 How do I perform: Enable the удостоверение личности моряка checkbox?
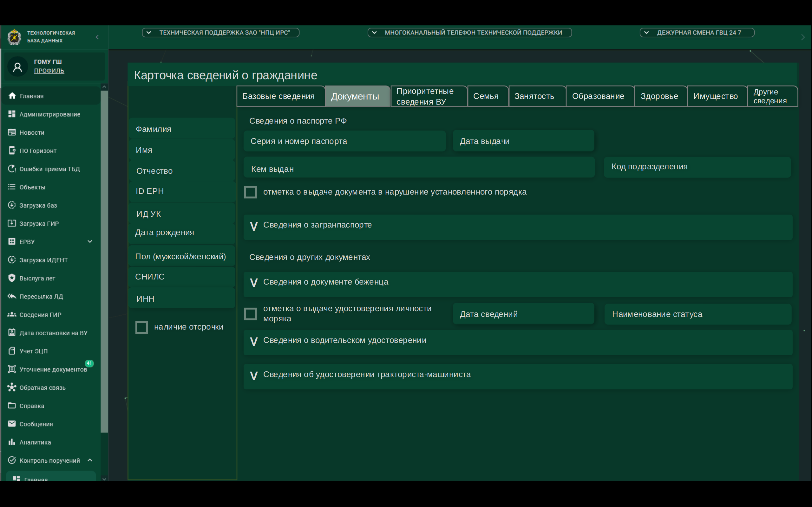(x=250, y=314)
